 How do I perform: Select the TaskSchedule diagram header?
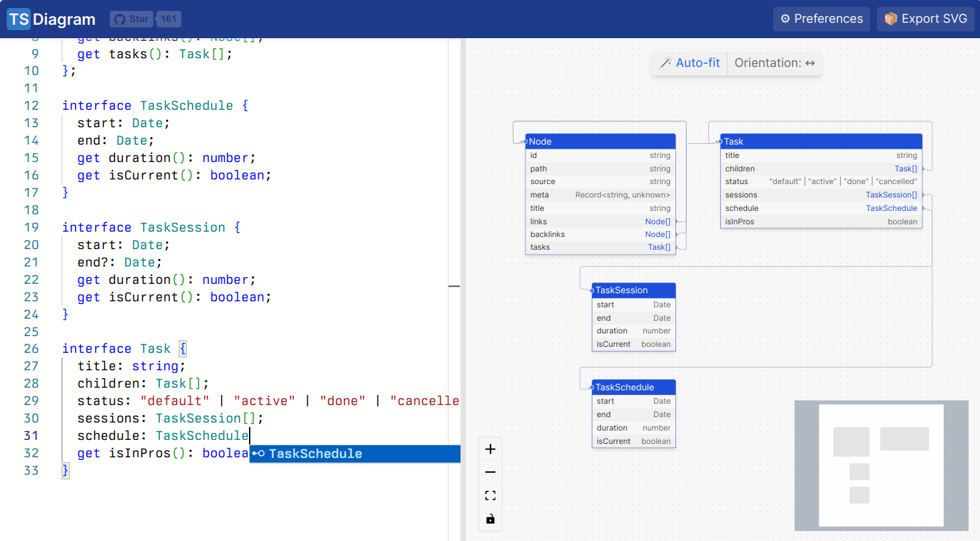pos(634,387)
